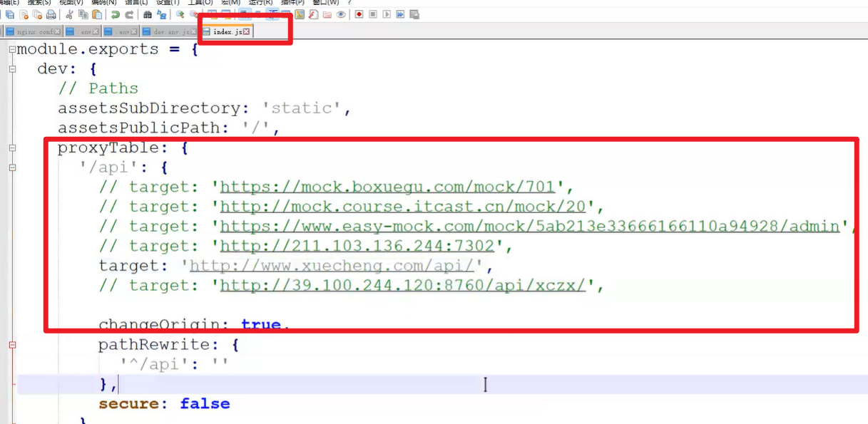Click the Zoom In magnifier icon
The image size is (868, 424).
(x=180, y=14)
